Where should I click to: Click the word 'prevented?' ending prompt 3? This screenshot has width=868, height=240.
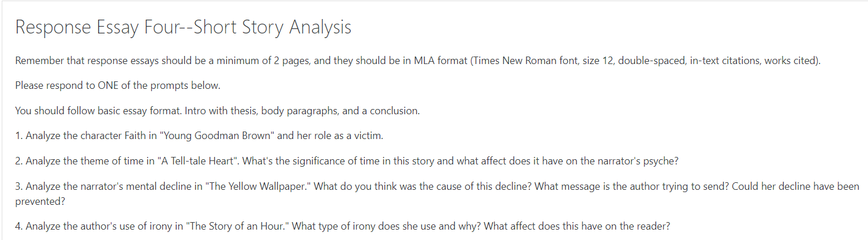(40, 202)
